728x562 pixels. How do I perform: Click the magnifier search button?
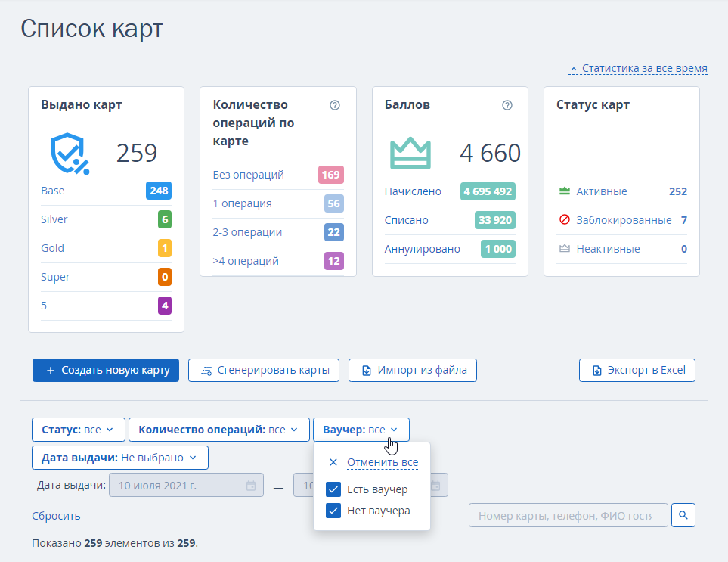683,515
